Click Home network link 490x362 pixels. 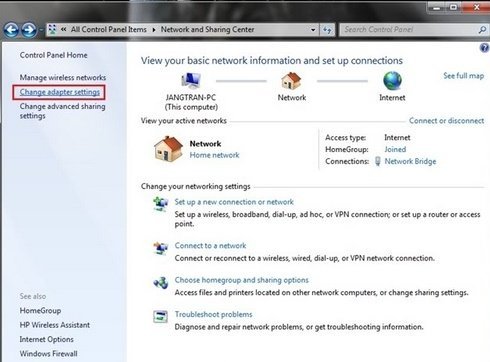coord(214,155)
